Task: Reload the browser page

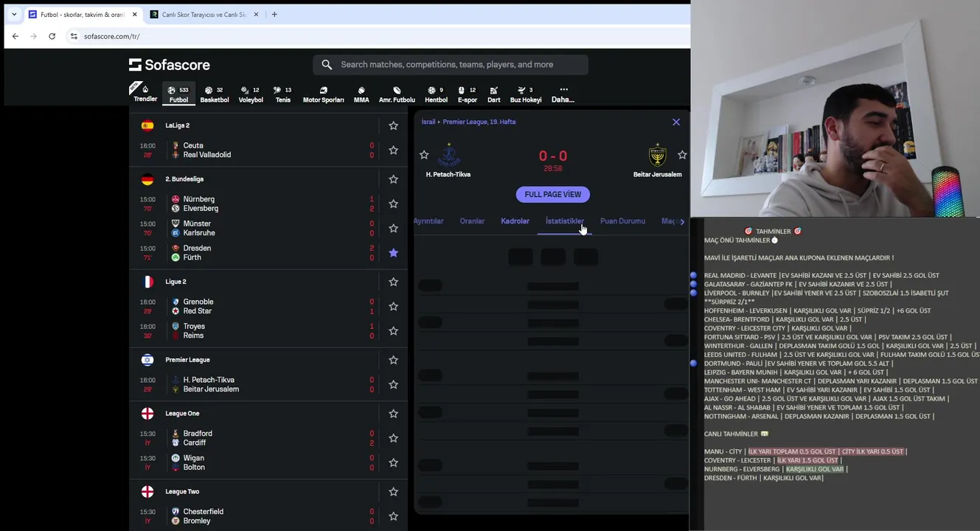Action: [x=52, y=36]
